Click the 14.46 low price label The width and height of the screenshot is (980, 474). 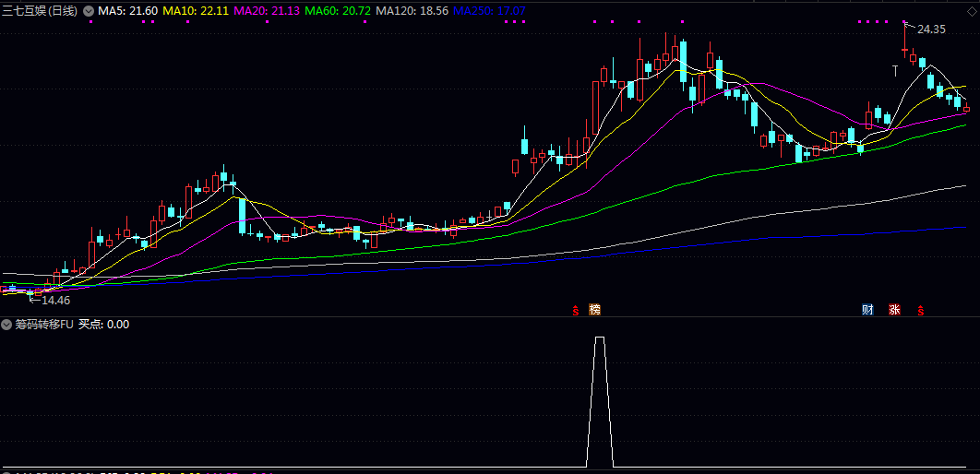coord(56,301)
